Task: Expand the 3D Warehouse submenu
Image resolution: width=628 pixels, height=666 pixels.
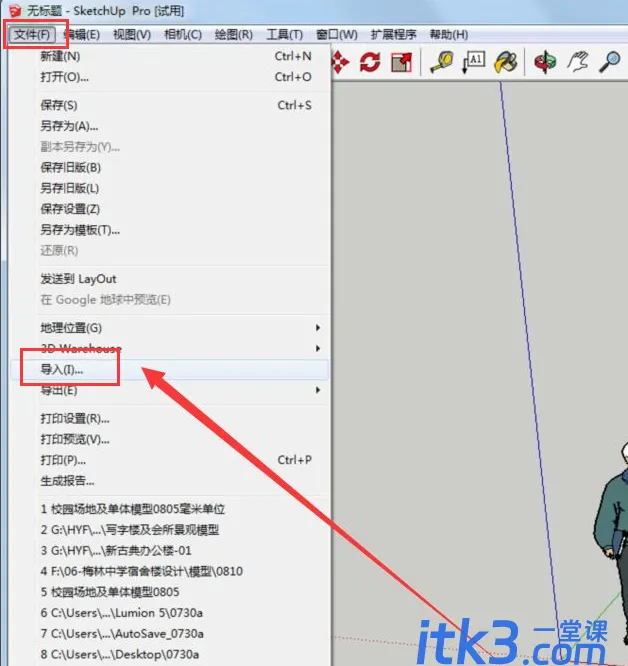Action: click(x=169, y=349)
